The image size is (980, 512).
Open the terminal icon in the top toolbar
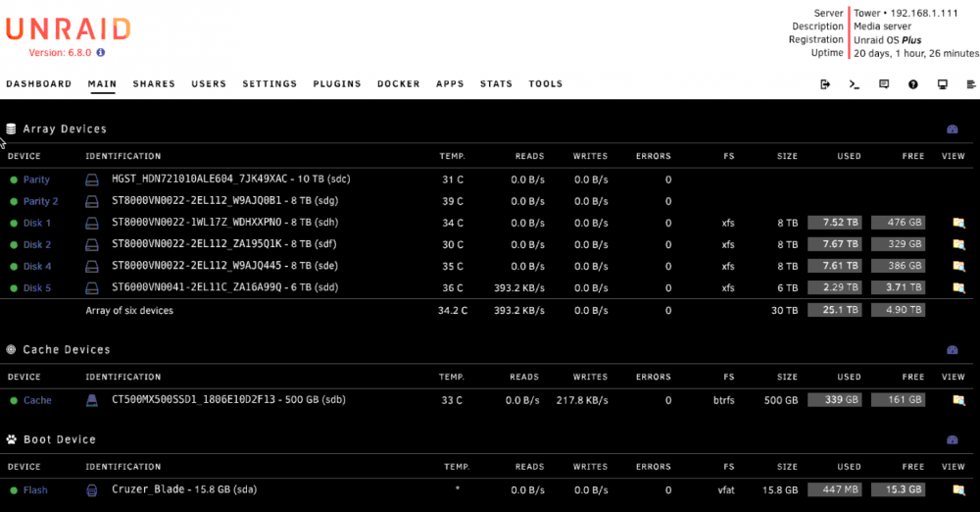(855, 84)
